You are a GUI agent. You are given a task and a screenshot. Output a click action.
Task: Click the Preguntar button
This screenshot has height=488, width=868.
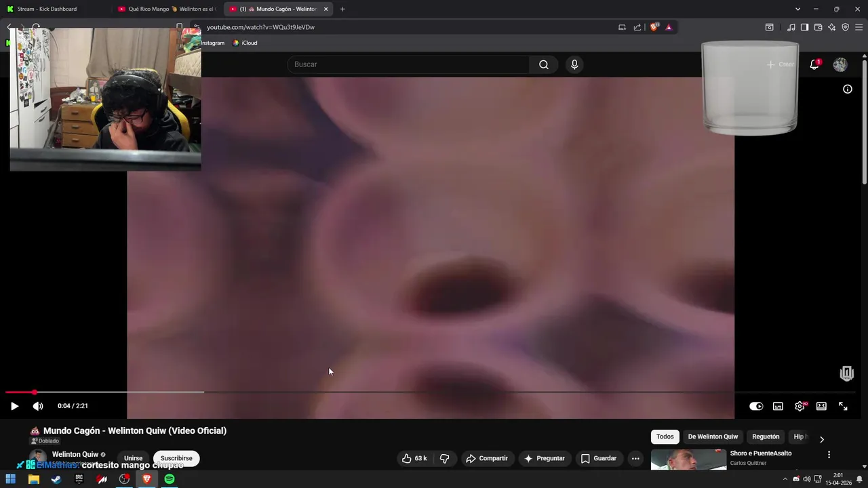point(545,458)
